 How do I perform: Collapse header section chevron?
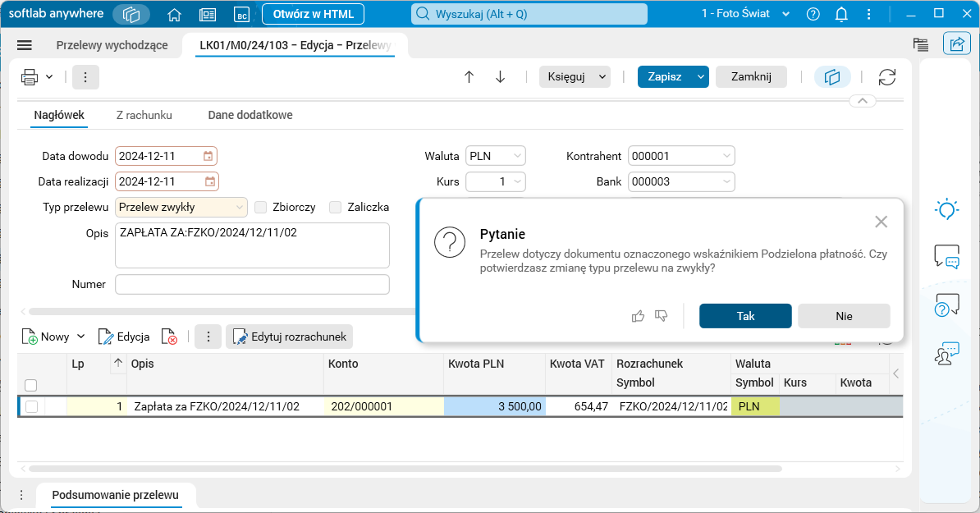863,101
